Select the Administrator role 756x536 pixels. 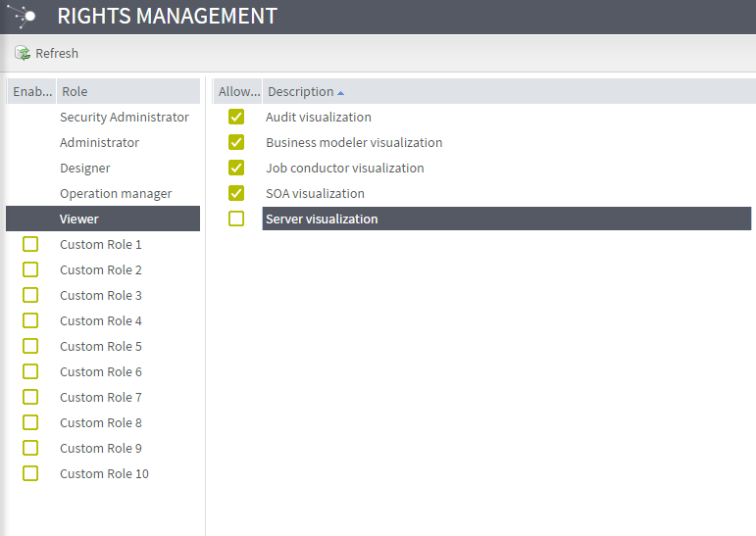pos(99,142)
